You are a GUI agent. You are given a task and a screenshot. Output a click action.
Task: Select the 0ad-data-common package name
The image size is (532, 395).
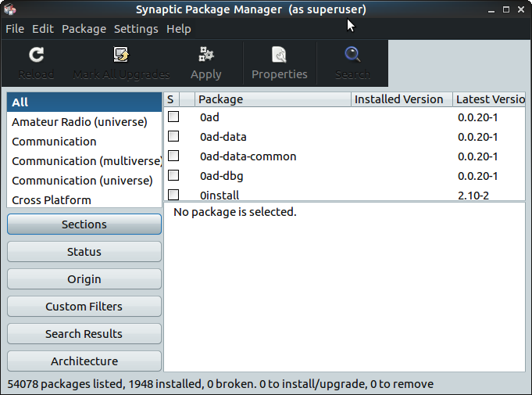coord(248,156)
